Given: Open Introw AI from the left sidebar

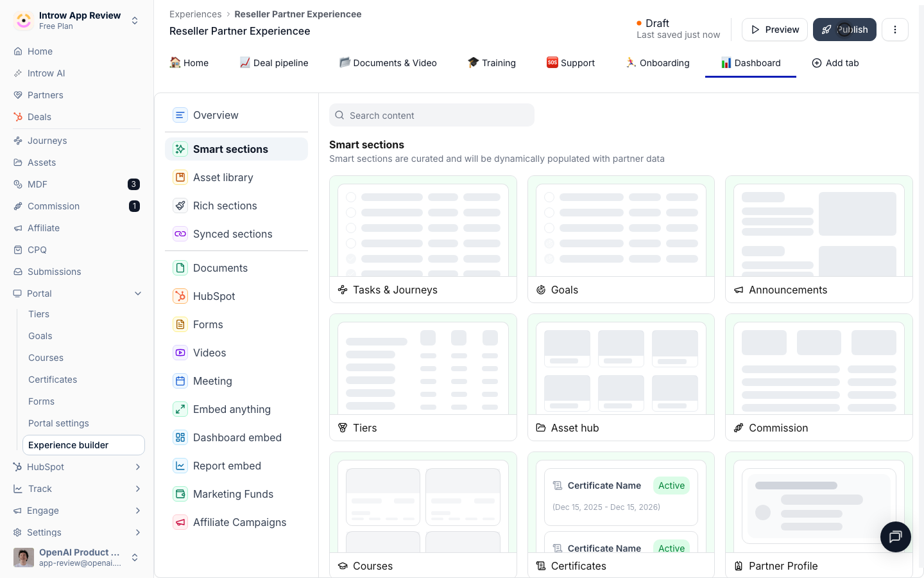Looking at the screenshot, I should (46, 73).
